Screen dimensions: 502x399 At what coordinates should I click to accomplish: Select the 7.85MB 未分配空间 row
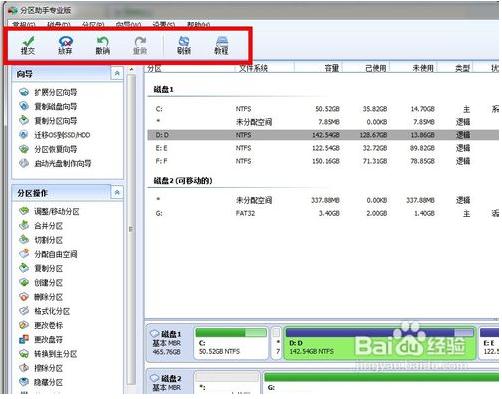pos(323,122)
